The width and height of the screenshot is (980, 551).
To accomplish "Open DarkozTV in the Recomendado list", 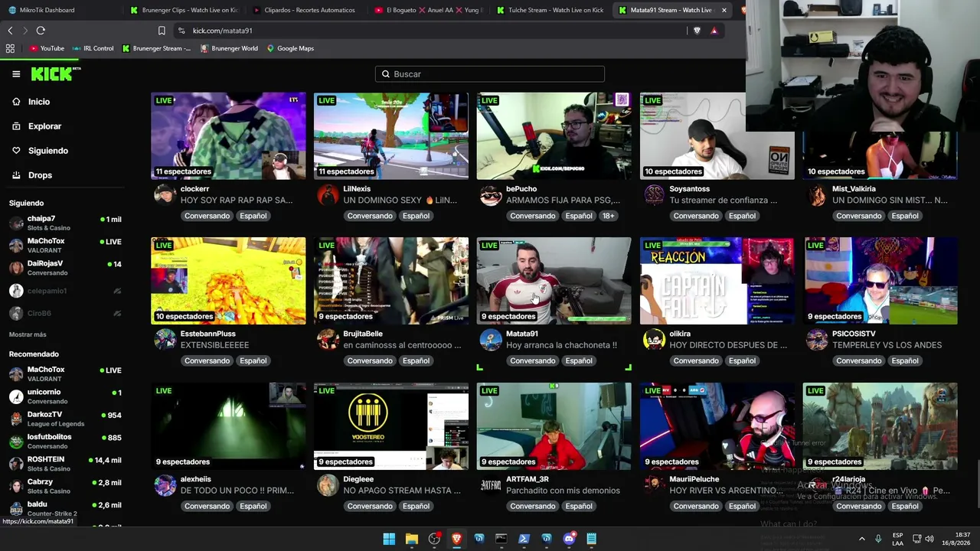I will [x=66, y=419].
